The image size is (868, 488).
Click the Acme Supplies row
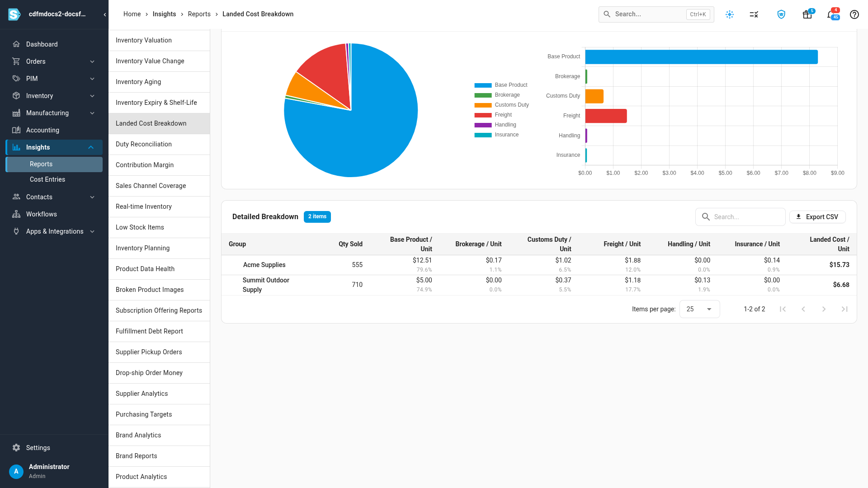[x=539, y=265]
